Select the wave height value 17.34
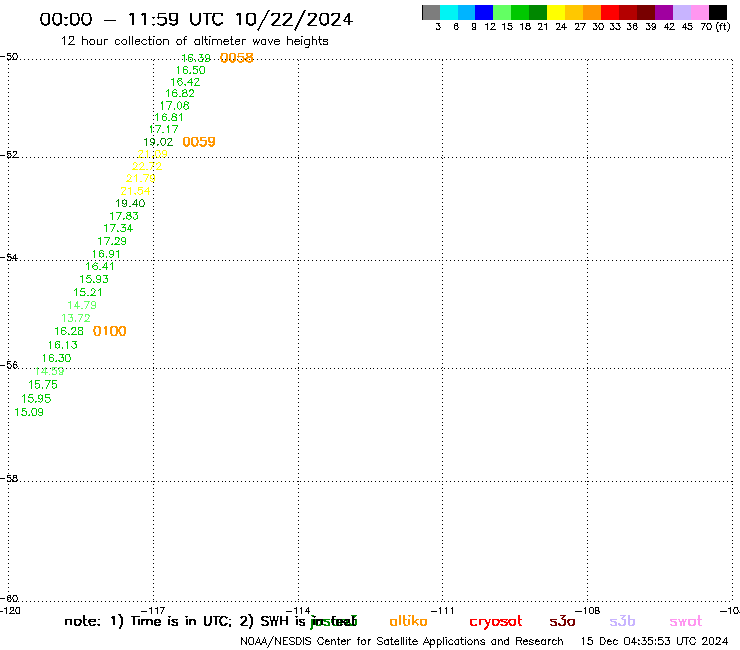 click(118, 228)
